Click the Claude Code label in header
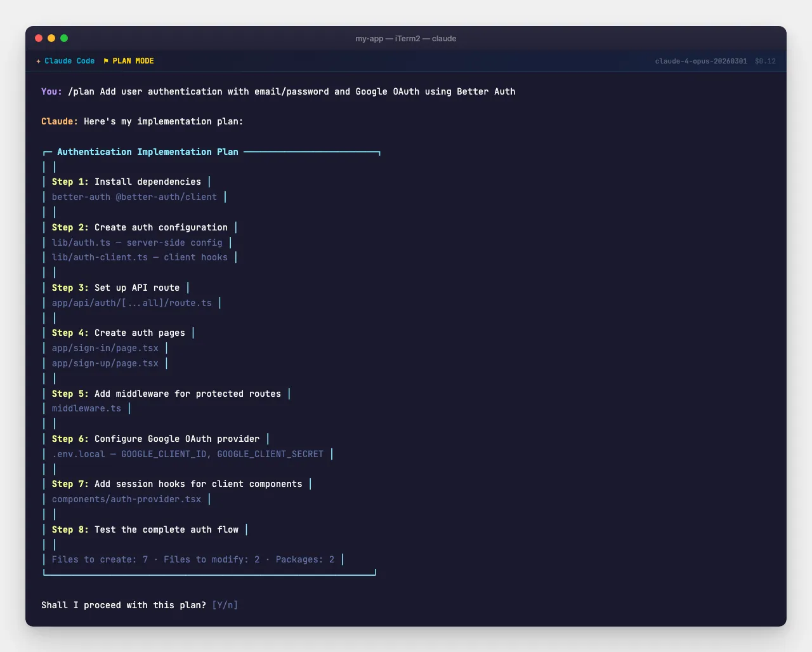812x652 pixels. [x=70, y=61]
